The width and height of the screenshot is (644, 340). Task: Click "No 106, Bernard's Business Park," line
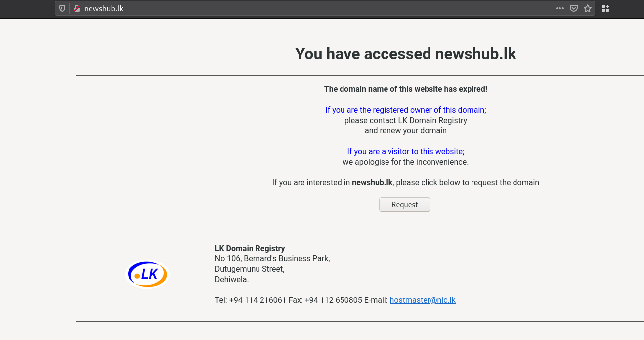(x=272, y=258)
